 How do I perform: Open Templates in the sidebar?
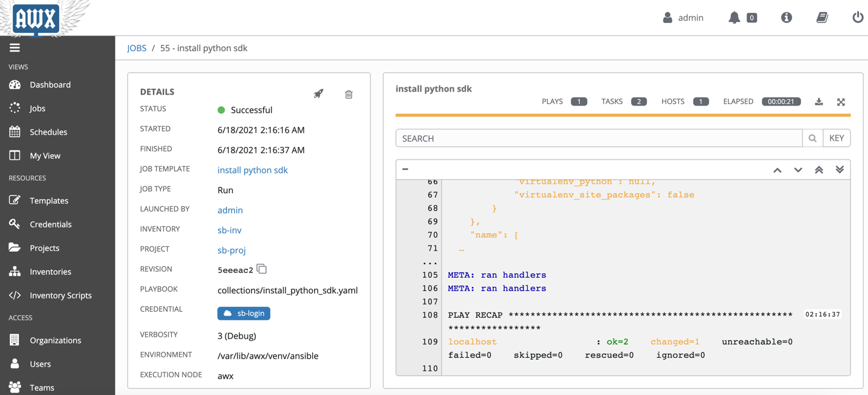49,201
